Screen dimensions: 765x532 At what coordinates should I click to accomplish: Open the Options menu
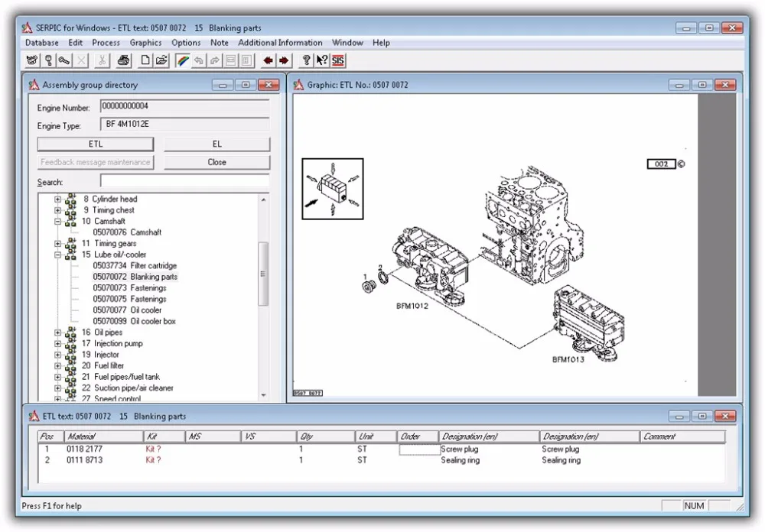coord(186,43)
